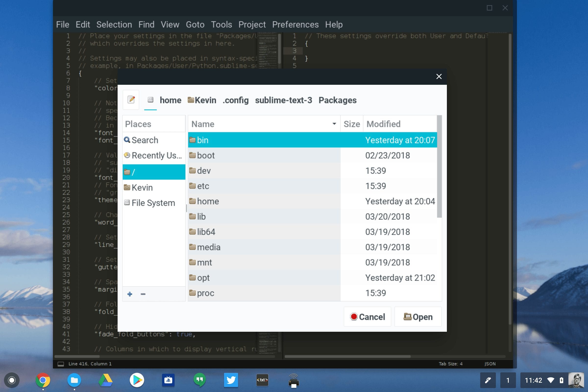Viewport: 588px width, 392px height.
Task: Click the root drive icon in path bar
Action: [150, 100]
